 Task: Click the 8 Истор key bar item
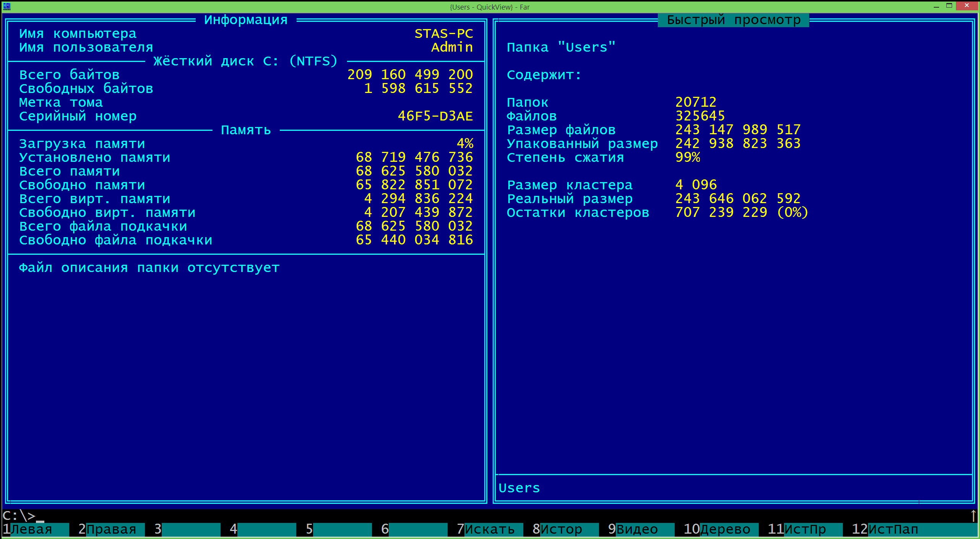(x=561, y=529)
